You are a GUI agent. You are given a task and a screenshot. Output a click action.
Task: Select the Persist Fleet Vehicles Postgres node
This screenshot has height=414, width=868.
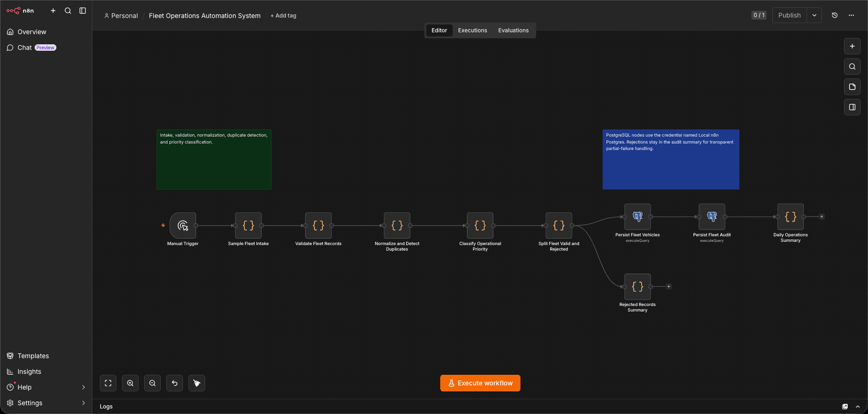tap(638, 217)
